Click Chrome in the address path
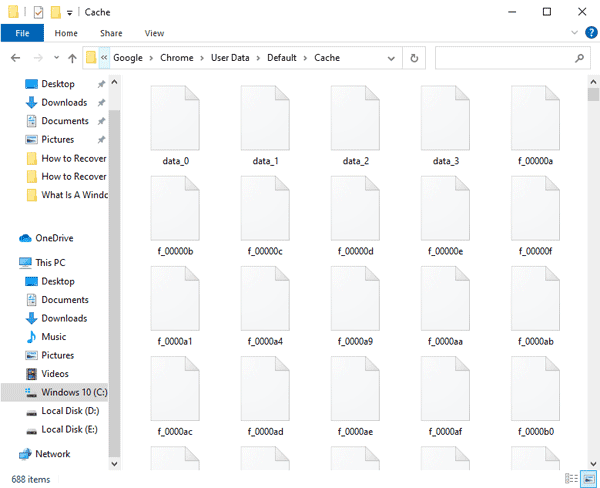Screen dimensions: 600x488 coord(176,58)
